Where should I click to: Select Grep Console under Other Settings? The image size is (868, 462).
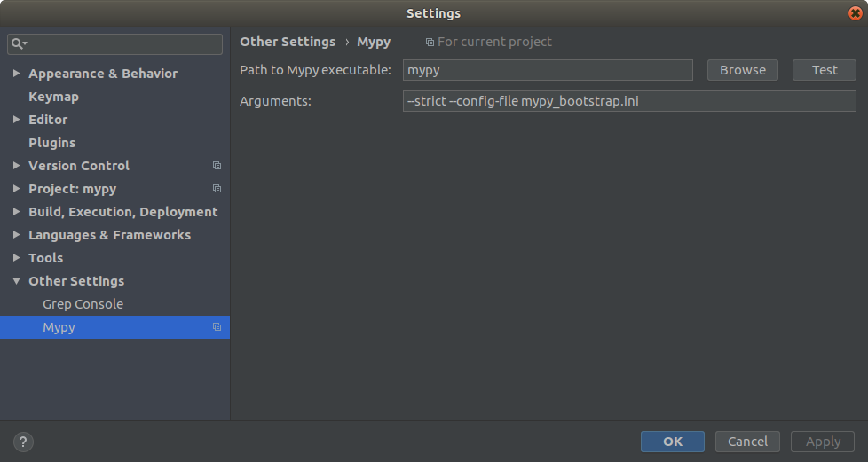(x=83, y=304)
